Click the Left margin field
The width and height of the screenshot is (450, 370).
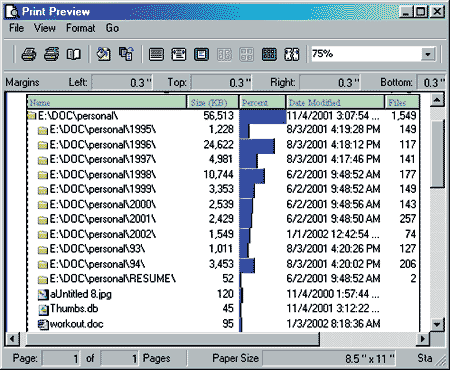pyautogui.click(x=122, y=82)
